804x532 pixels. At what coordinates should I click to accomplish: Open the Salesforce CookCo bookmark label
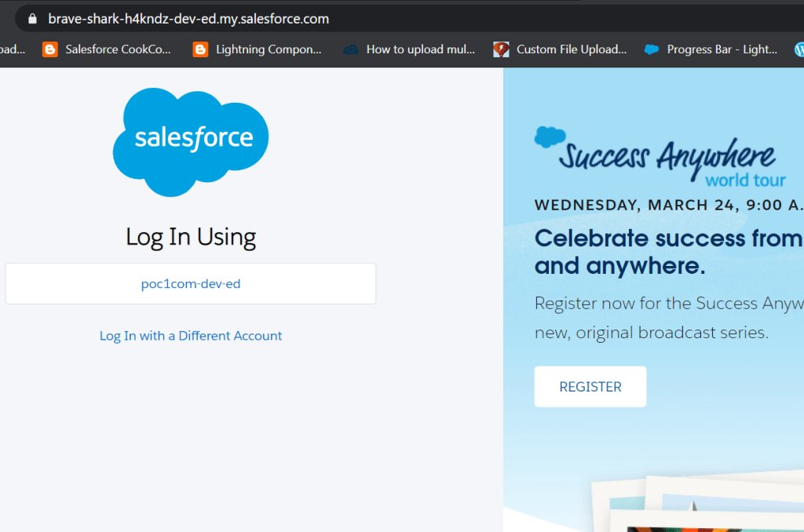pos(118,49)
